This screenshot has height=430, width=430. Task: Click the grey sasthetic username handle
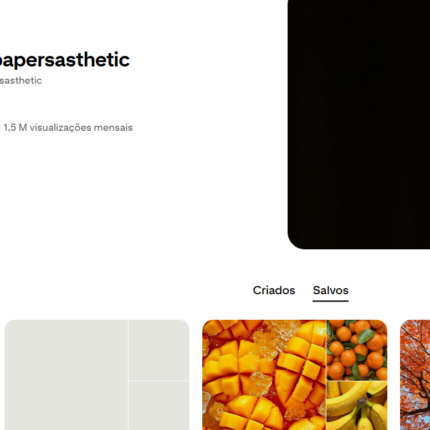(21, 81)
